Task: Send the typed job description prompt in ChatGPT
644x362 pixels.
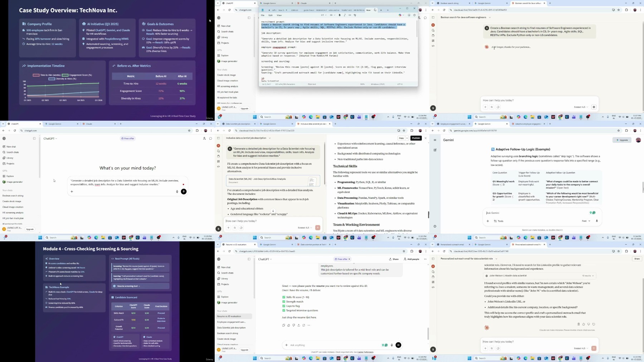Action: [184, 192]
